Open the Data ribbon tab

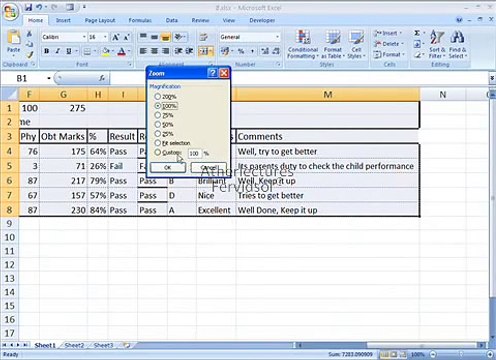point(172,20)
